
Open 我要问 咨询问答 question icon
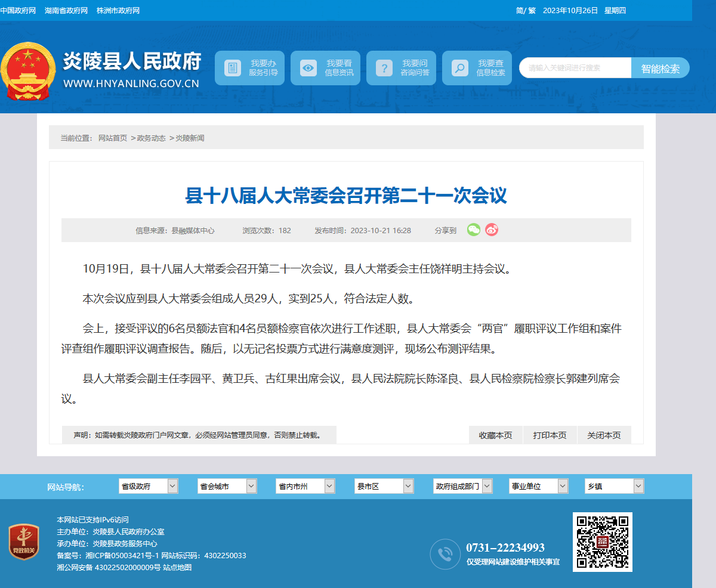[384, 68]
